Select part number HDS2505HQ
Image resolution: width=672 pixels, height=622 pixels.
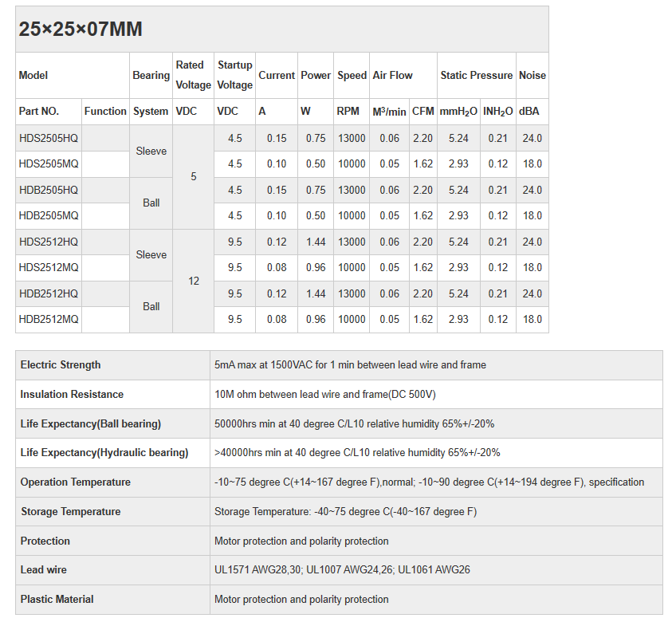49,138
